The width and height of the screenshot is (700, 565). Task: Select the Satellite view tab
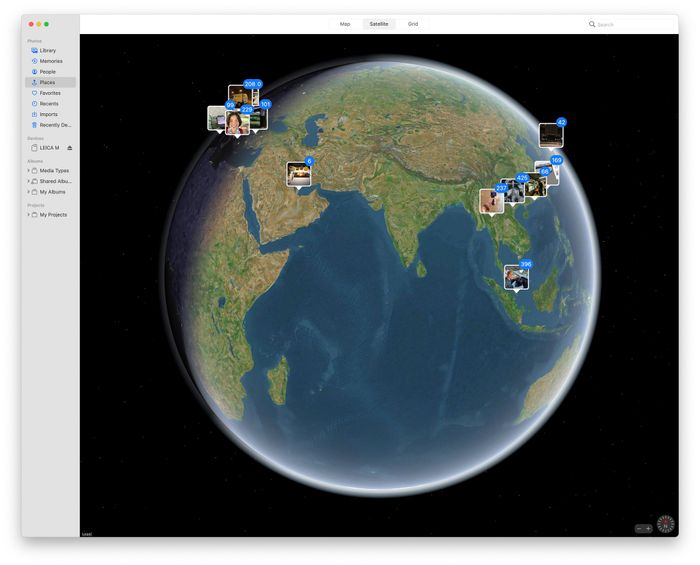(x=379, y=24)
